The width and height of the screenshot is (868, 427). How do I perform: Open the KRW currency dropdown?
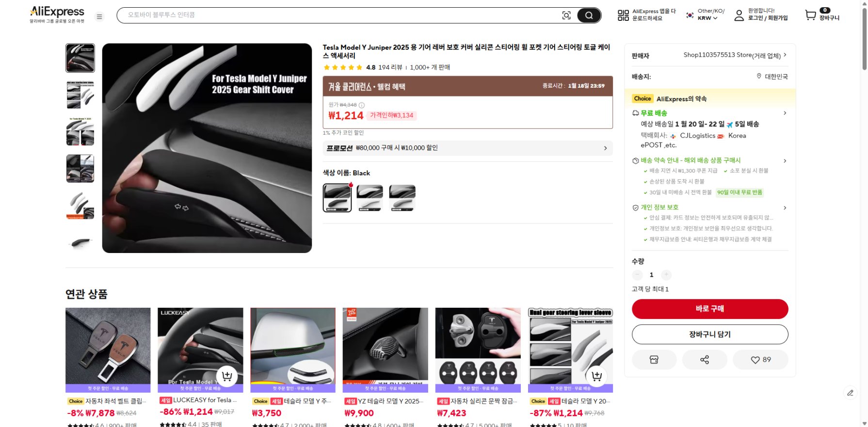pos(707,18)
